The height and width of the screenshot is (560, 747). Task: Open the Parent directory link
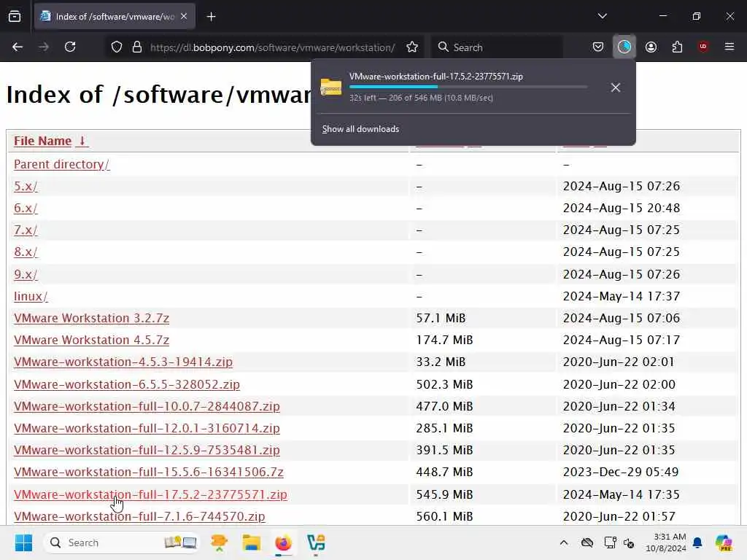[x=61, y=164]
